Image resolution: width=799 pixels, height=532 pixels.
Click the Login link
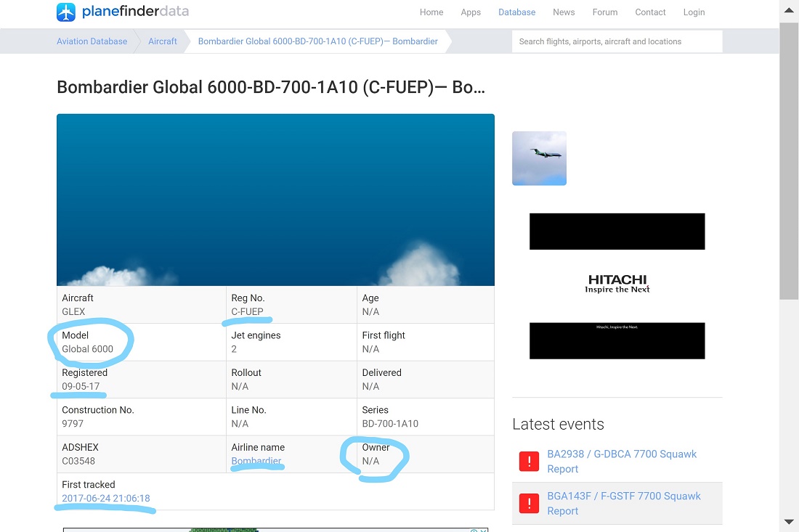pos(694,12)
